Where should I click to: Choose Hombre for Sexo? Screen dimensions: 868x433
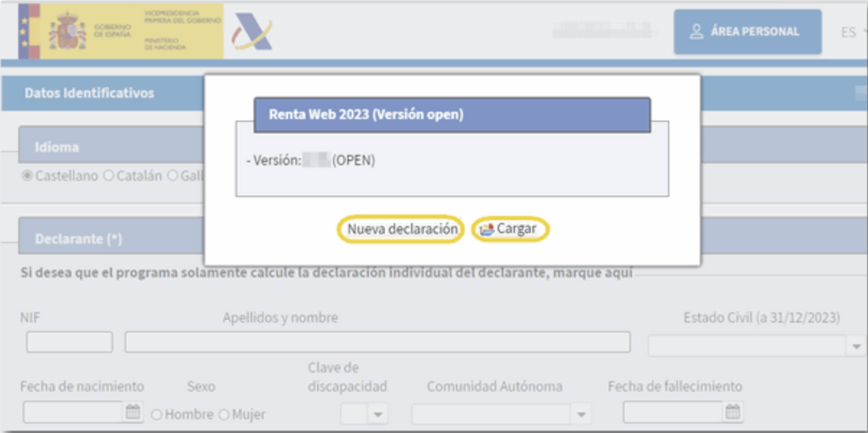click(157, 415)
